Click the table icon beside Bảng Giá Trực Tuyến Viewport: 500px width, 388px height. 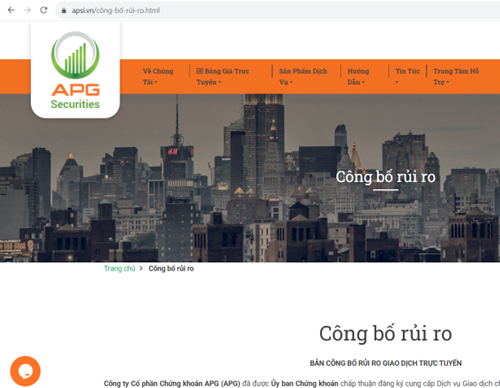(199, 71)
